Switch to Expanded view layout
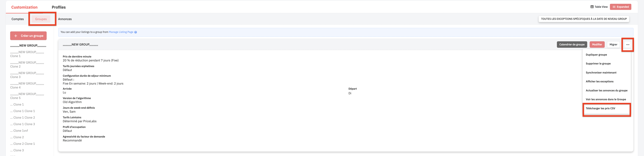This screenshot has height=156, width=644. coord(621,7)
